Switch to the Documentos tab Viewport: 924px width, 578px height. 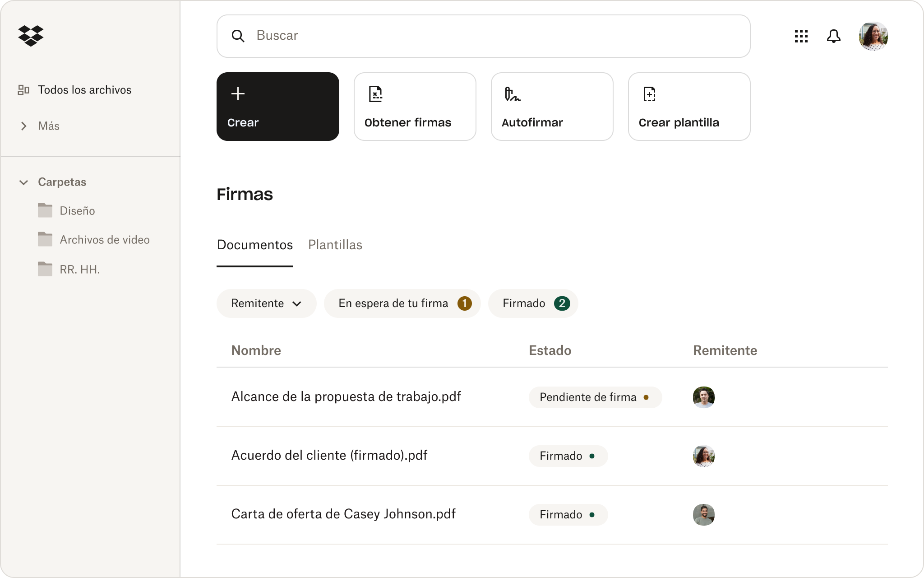pos(255,245)
